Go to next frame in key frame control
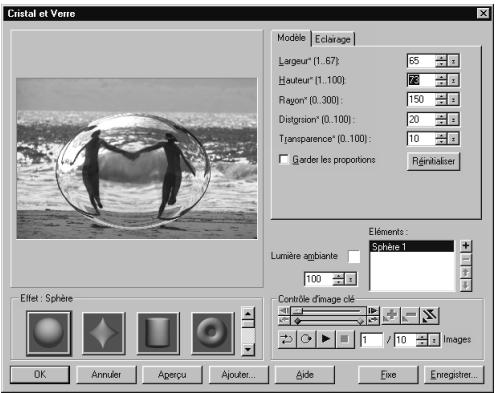Viewport: 496px width, 393px height. click(x=373, y=311)
